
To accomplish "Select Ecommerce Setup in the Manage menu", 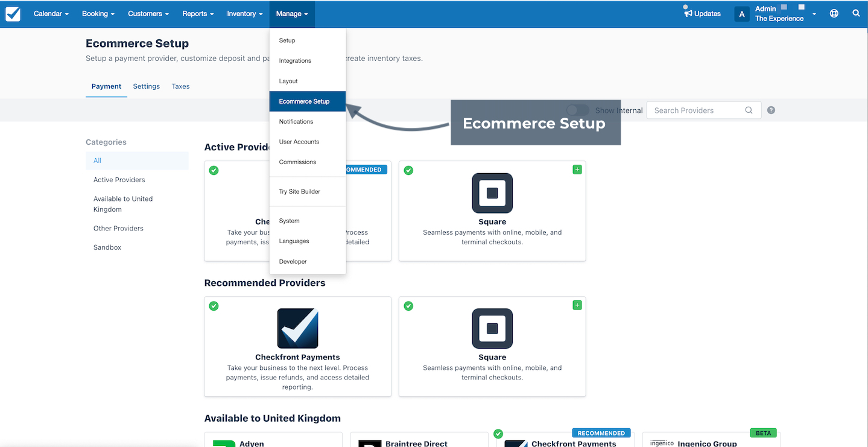I will tap(308, 101).
